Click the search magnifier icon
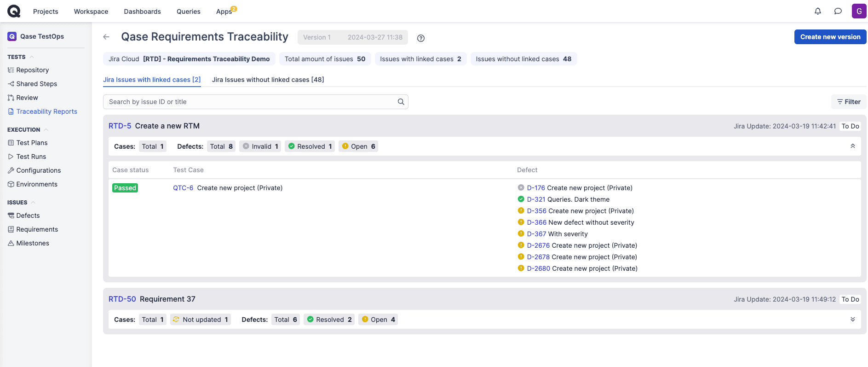The height and width of the screenshot is (367, 868). click(401, 102)
